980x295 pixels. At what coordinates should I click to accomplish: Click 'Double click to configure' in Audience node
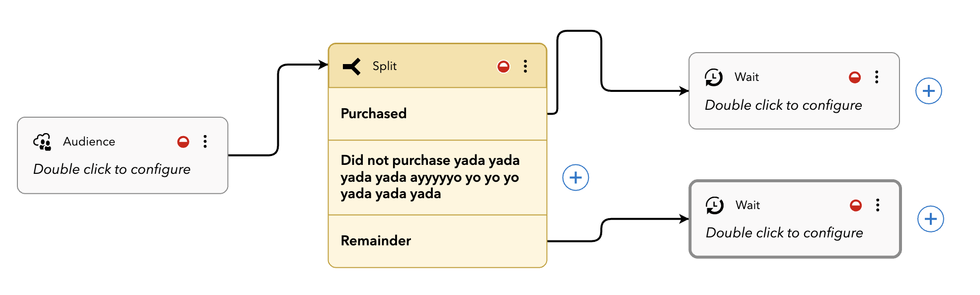[112, 169]
